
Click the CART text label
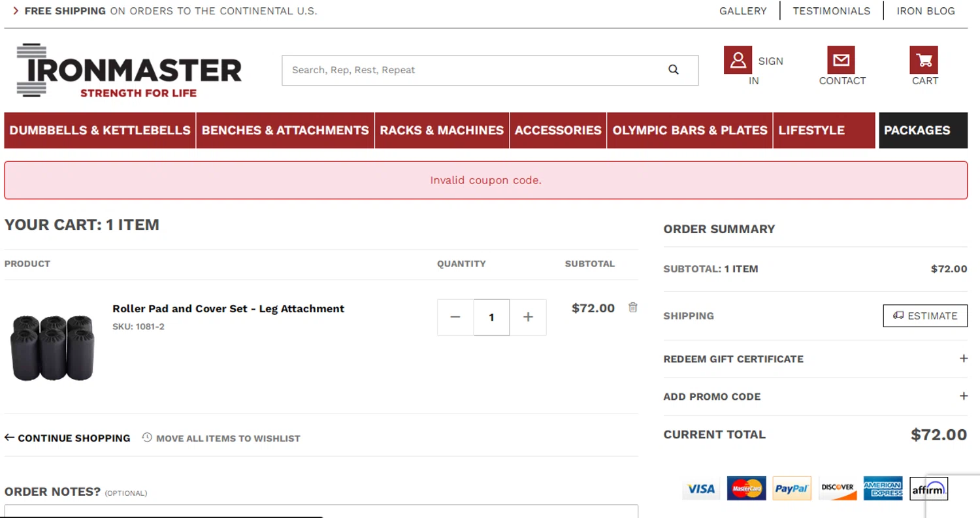click(x=925, y=81)
